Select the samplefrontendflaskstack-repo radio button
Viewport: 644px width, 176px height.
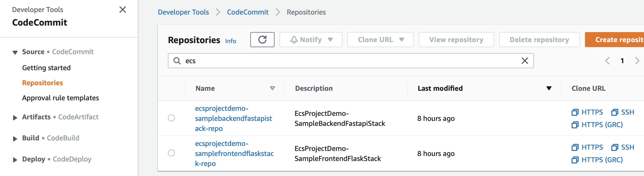171,153
